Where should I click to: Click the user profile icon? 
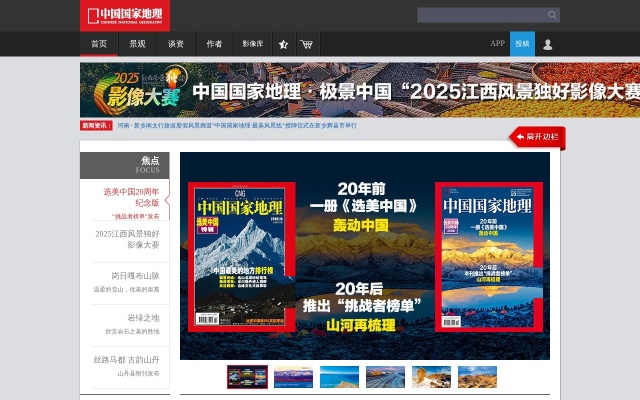(548, 44)
